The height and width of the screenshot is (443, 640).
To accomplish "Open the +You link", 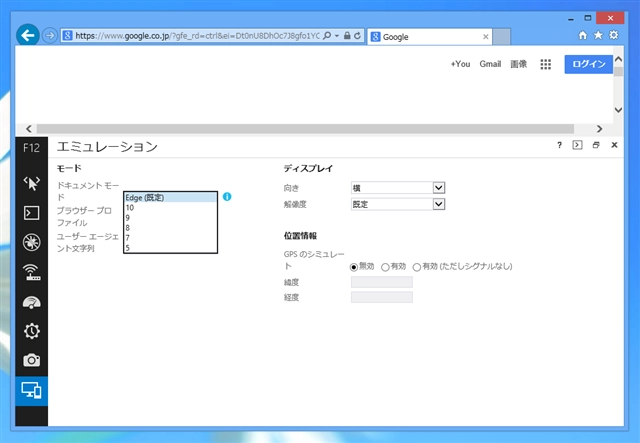I will coord(460,64).
